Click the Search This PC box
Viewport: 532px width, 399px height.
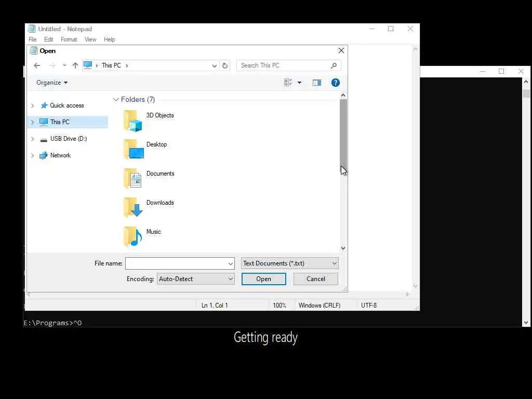click(289, 65)
